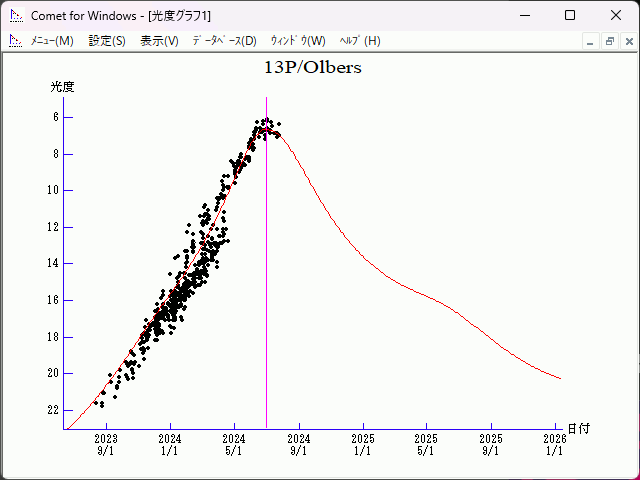The height and width of the screenshot is (480, 640).
Task: Click the Comet app icon in title bar
Action: click(x=16, y=16)
